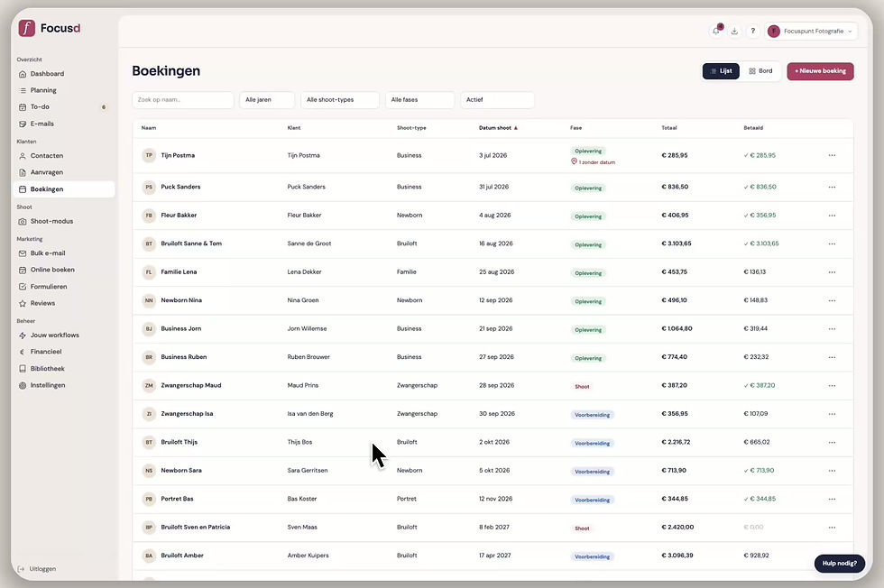Screen dimensions: 884x588
Task: Open the Alle jaren filter dropdown
Action: click(267, 100)
